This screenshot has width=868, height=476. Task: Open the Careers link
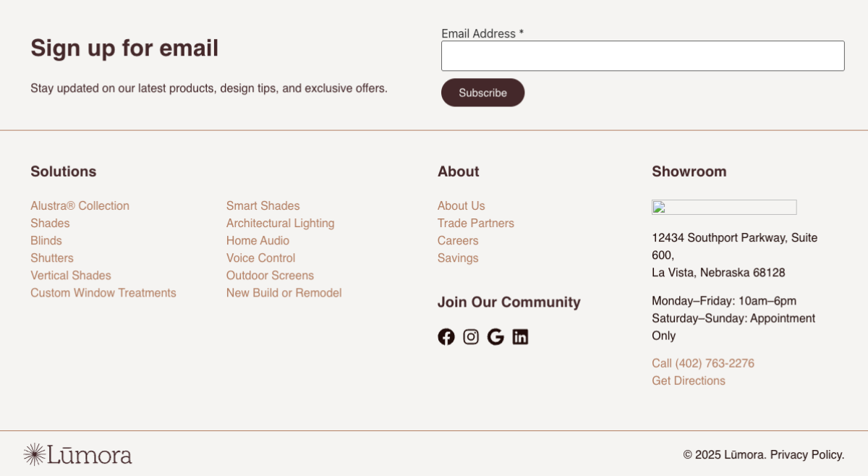458,241
